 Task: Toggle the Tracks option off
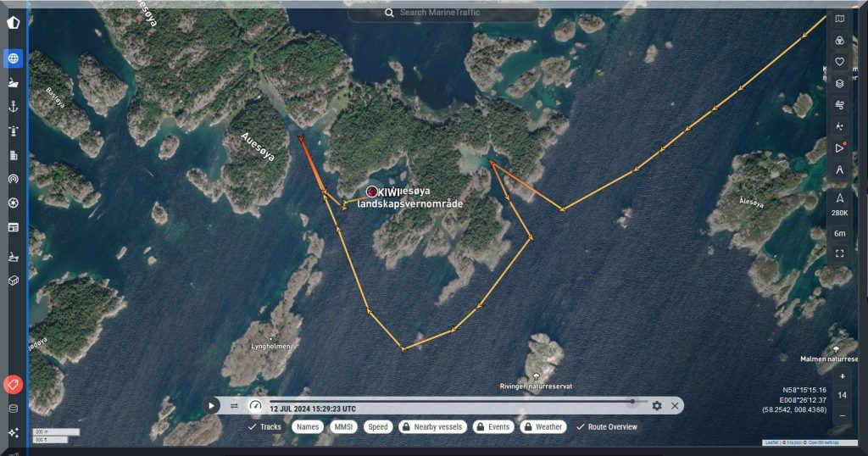point(264,427)
